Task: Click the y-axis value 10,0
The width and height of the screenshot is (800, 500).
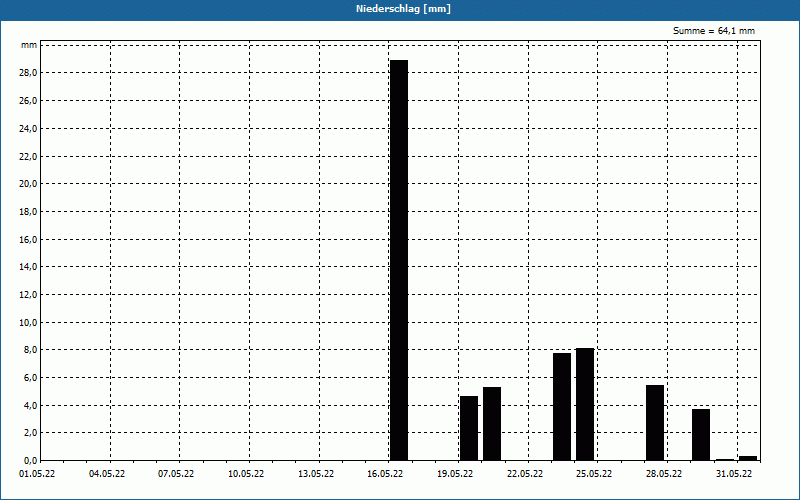Action: (x=28, y=322)
